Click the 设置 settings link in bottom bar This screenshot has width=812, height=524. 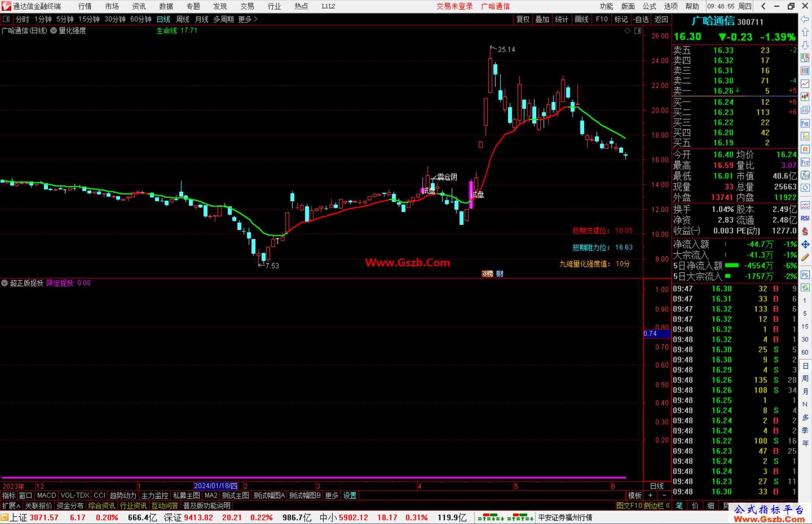(x=350, y=495)
